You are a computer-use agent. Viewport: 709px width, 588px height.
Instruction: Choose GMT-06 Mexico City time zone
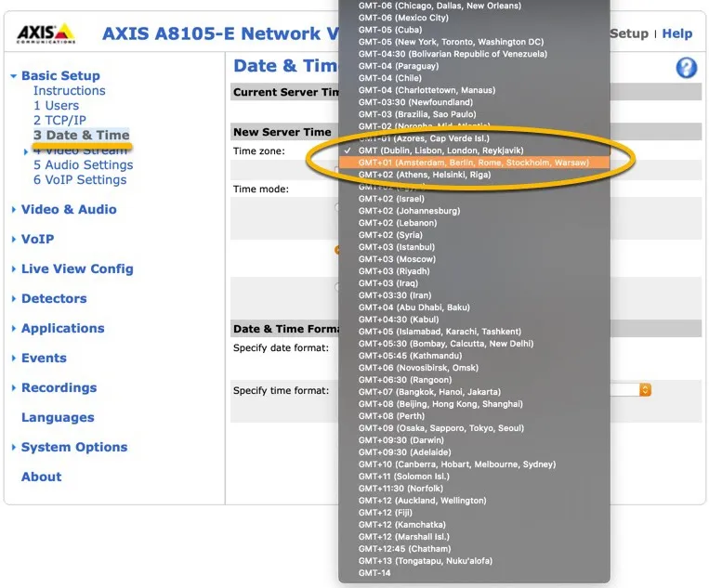point(474,18)
